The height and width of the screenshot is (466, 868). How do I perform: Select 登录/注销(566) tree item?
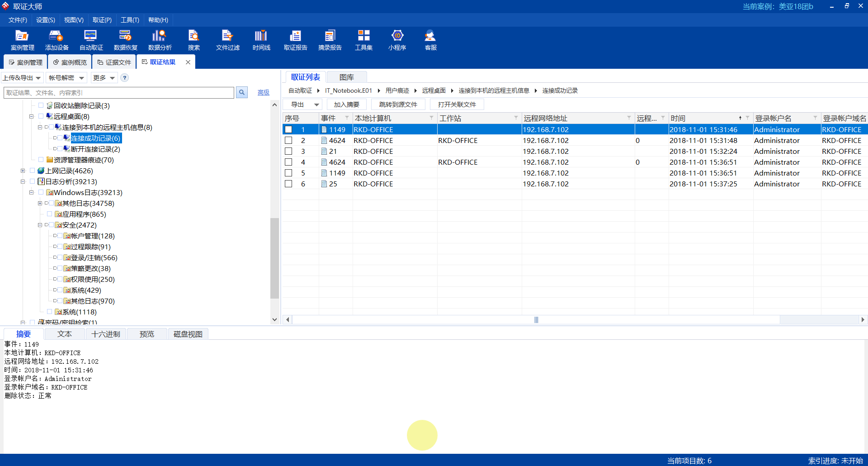[x=94, y=257]
